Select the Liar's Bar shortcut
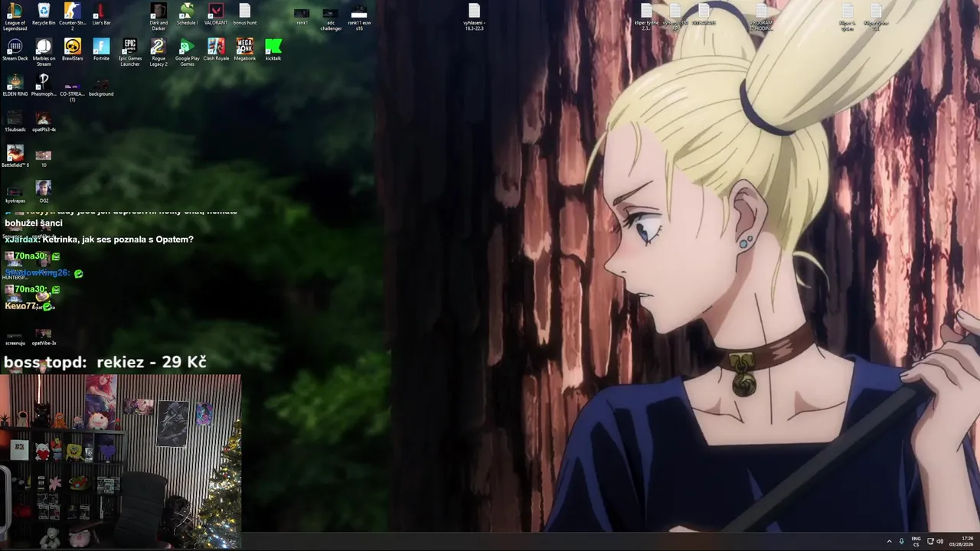This screenshot has height=551, width=980. pyautogui.click(x=101, y=15)
